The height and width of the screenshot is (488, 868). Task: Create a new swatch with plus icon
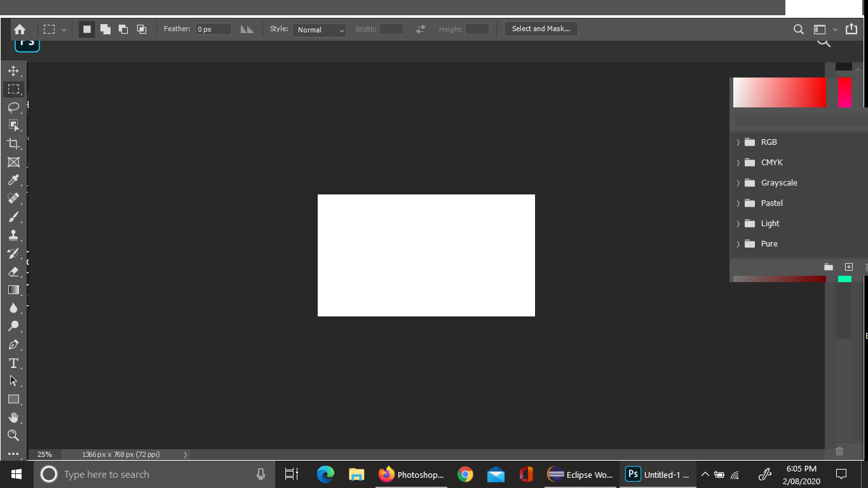848,267
